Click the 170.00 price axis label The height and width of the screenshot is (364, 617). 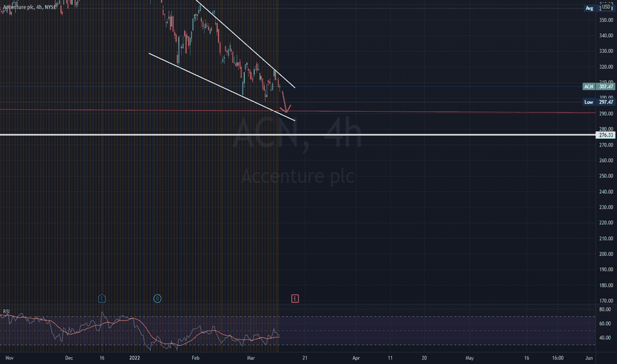click(606, 301)
